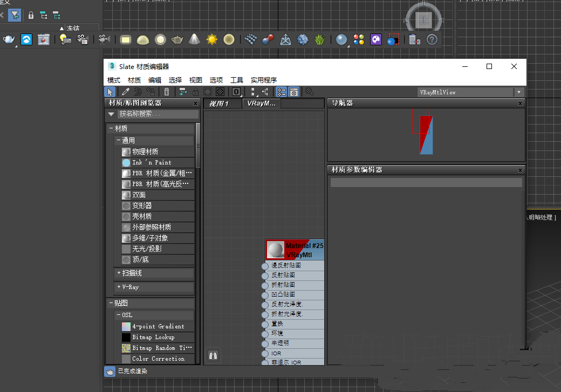Click the yellow plane light icon
The image size is (561, 392).
coord(126,40)
